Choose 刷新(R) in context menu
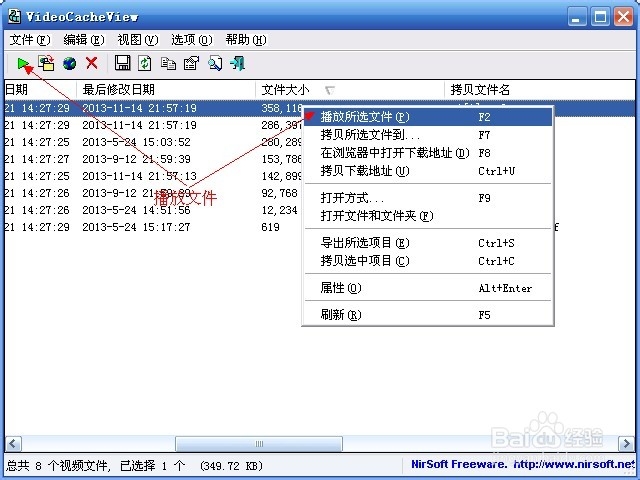The image size is (640, 480). (x=427, y=315)
